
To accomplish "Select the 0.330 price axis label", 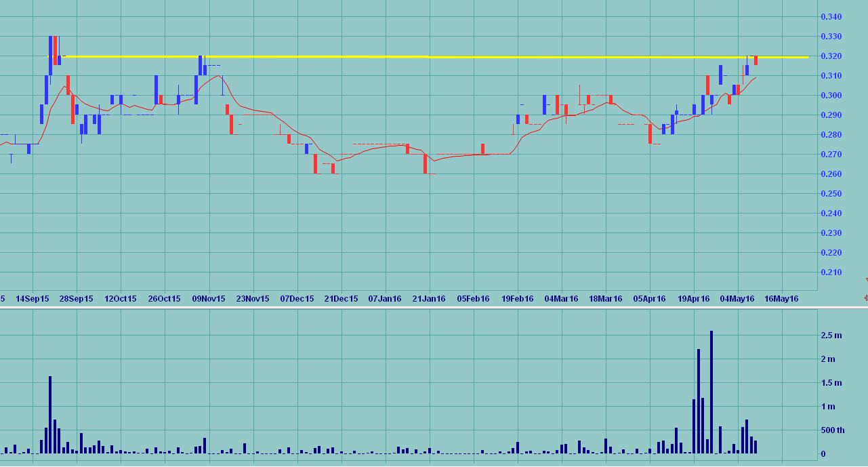I will tap(831, 37).
